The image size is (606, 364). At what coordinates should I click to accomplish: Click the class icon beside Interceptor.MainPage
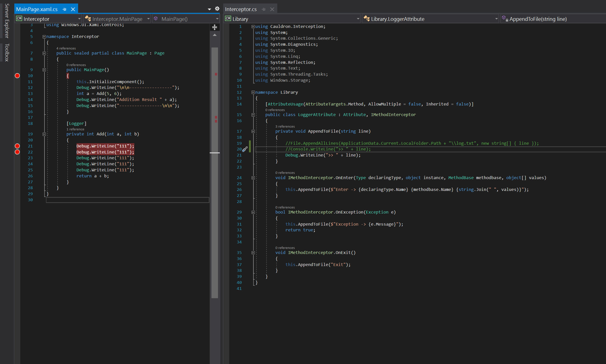click(87, 19)
